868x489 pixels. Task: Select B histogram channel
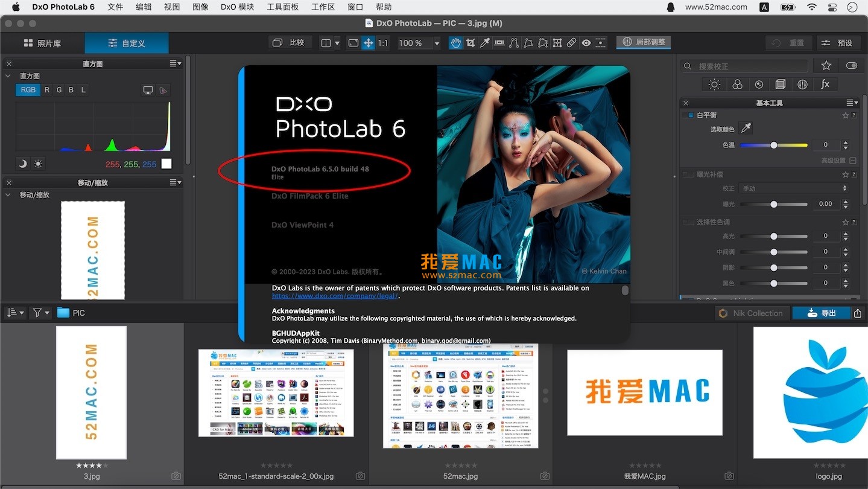[71, 89]
